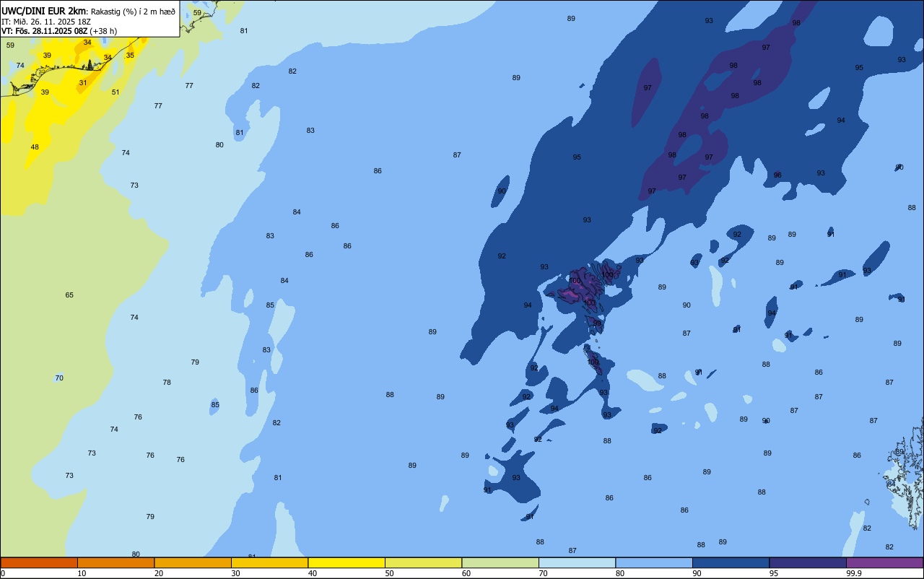Click the '65' humidity value on the map
The height and width of the screenshot is (579, 924).
pyautogui.click(x=69, y=295)
